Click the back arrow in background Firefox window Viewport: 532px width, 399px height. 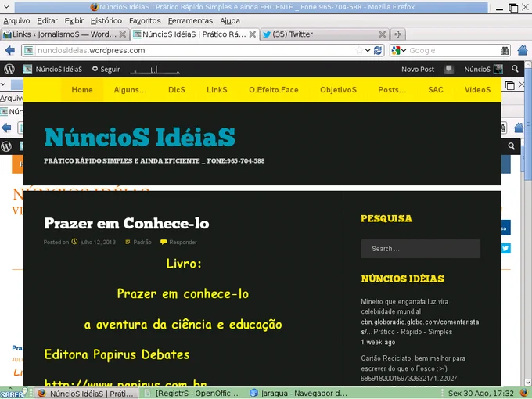[6, 128]
